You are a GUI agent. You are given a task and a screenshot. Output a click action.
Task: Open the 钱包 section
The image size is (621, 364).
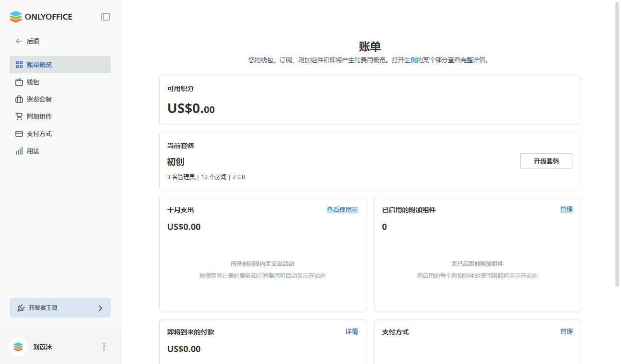tap(60, 82)
